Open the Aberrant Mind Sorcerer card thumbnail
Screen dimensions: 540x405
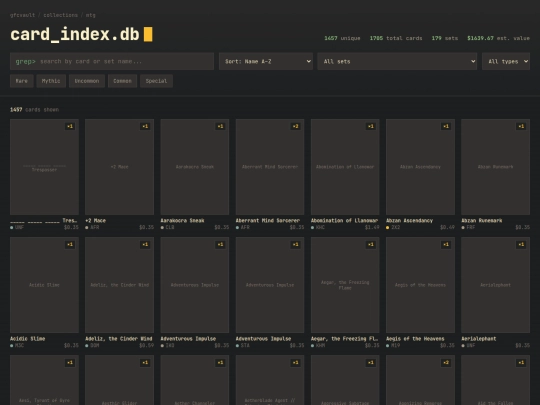pos(270,167)
